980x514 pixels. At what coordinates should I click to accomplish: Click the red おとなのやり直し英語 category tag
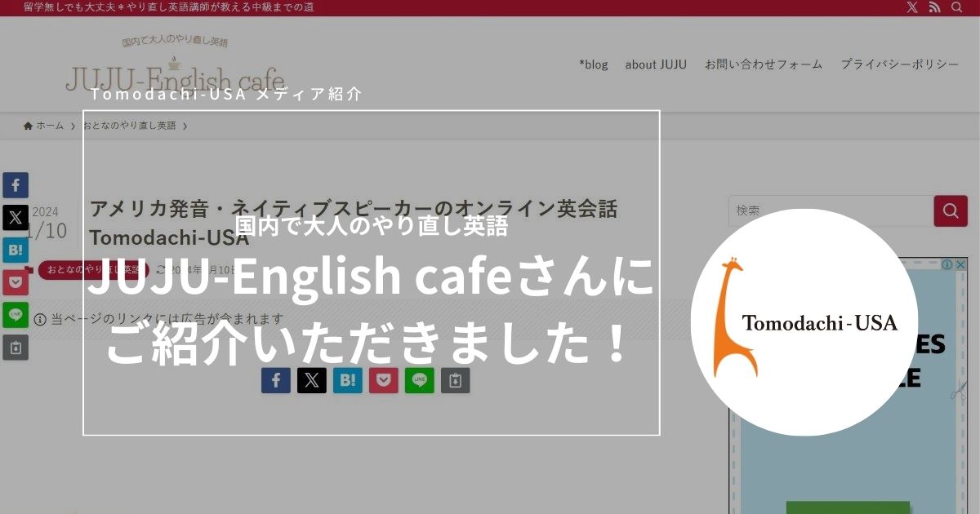coord(92,270)
